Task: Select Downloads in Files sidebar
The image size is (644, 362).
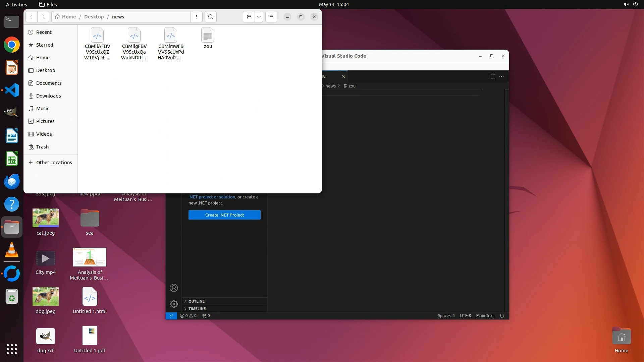Action: 48,96
